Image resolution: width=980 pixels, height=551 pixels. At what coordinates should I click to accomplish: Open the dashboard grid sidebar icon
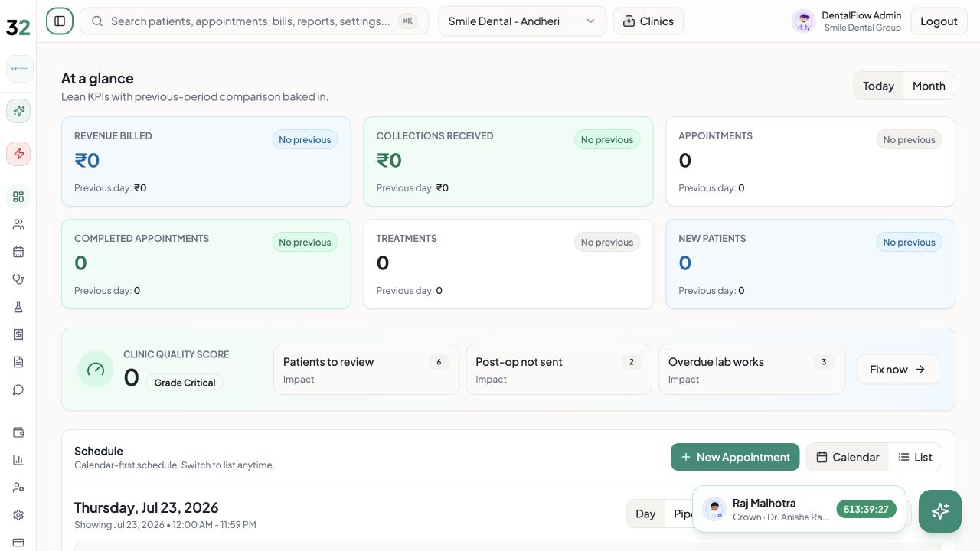18,197
